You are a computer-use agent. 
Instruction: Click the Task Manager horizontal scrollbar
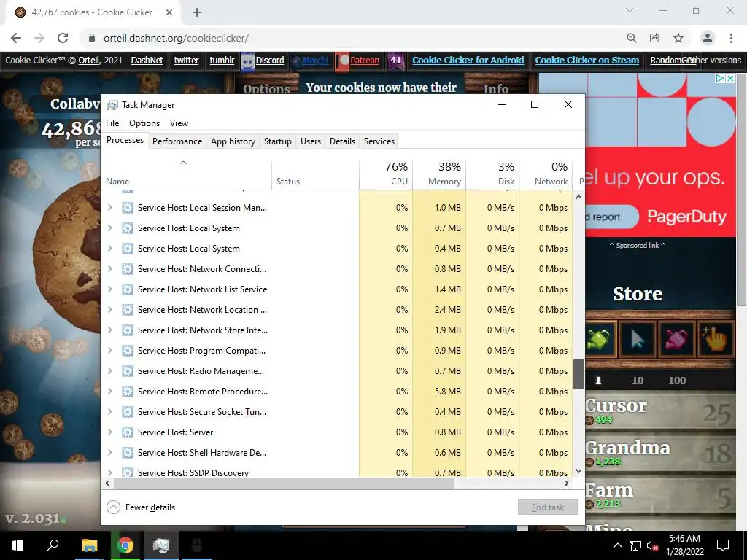(284, 483)
